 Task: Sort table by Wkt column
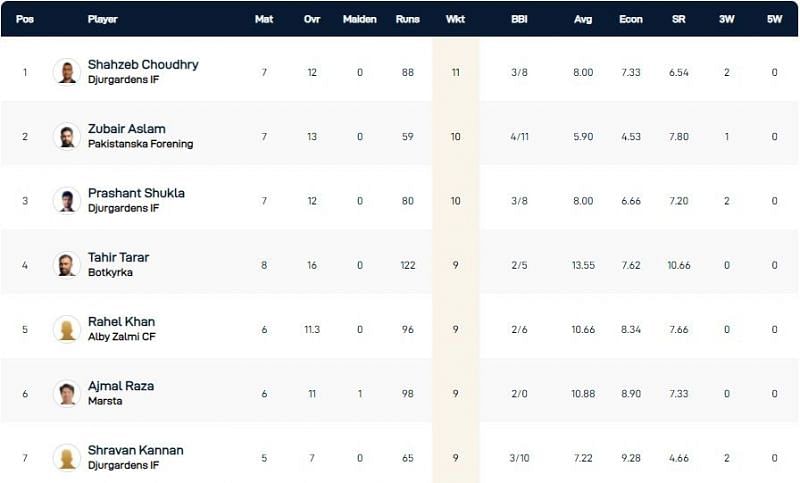click(x=455, y=19)
